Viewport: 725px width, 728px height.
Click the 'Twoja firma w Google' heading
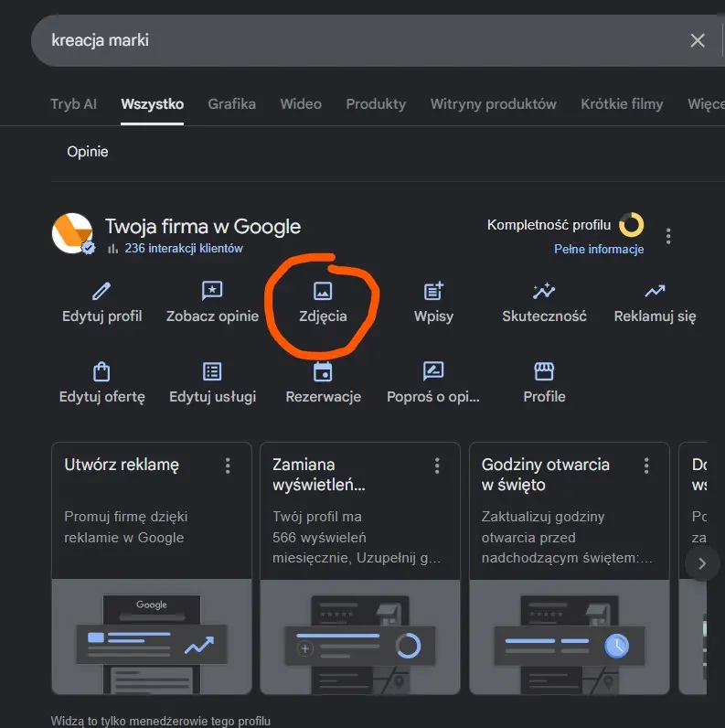(203, 227)
